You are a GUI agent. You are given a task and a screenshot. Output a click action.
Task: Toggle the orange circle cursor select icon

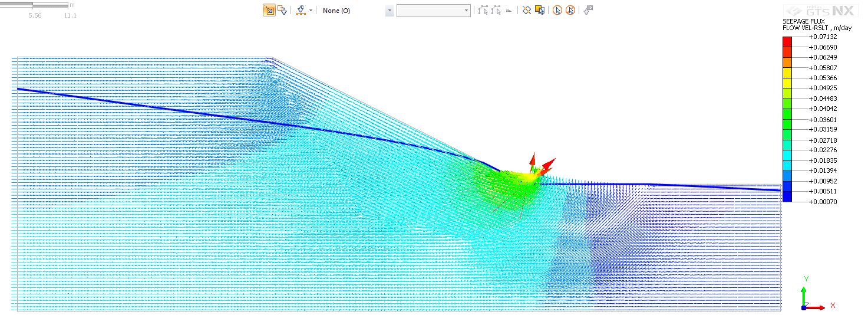557,11
